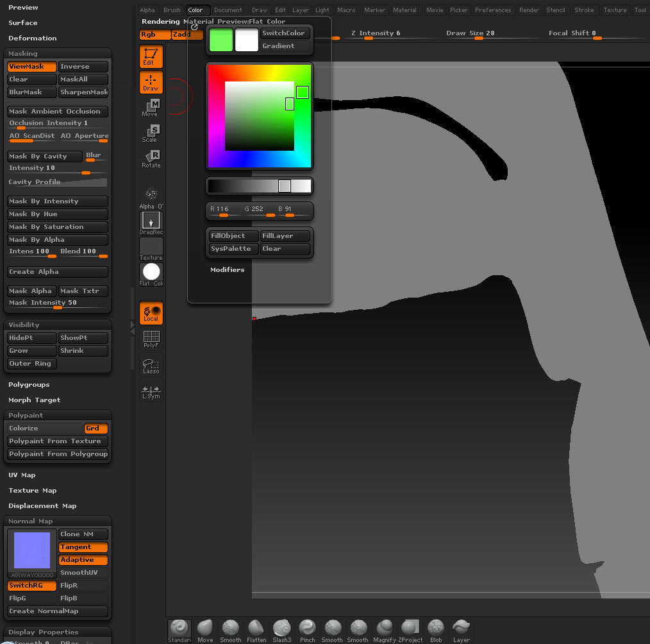The width and height of the screenshot is (650, 644).
Task: Click MaskAll in Masking panel
Action: (x=83, y=79)
